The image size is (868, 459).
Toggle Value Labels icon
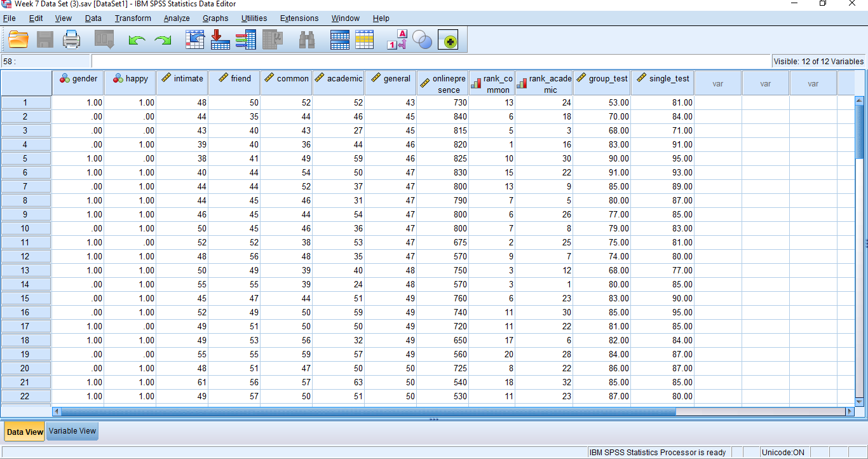(397, 40)
